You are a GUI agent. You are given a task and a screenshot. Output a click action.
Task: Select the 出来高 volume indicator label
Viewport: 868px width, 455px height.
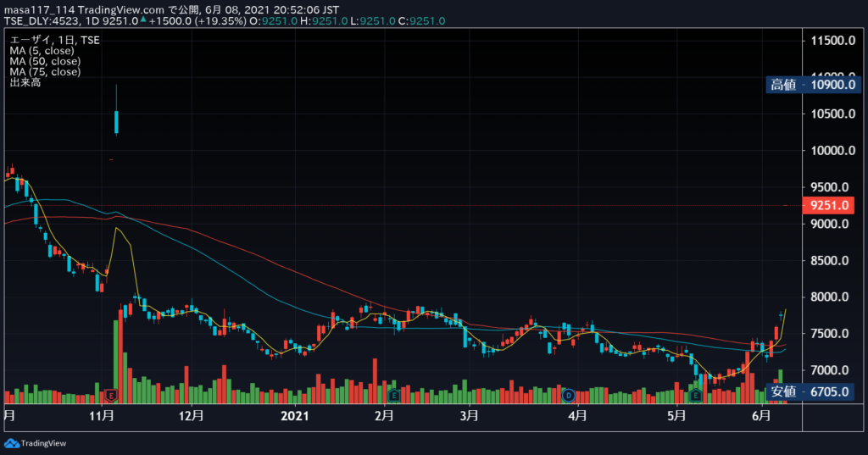pos(25,82)
